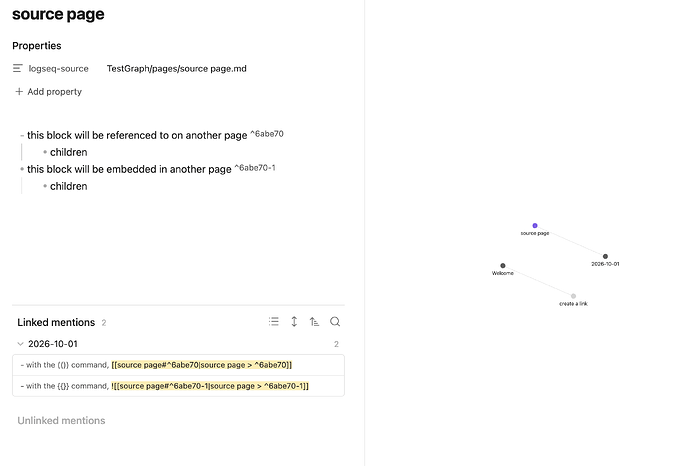Screen dimensions: 690x466
Task: Click the collapse results arrows icon
Action: click(294, 322)
